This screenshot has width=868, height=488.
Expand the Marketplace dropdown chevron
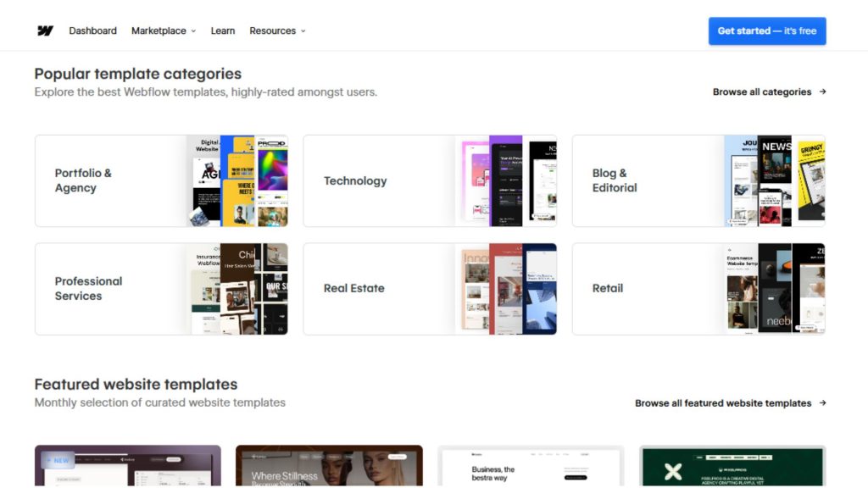193,31
